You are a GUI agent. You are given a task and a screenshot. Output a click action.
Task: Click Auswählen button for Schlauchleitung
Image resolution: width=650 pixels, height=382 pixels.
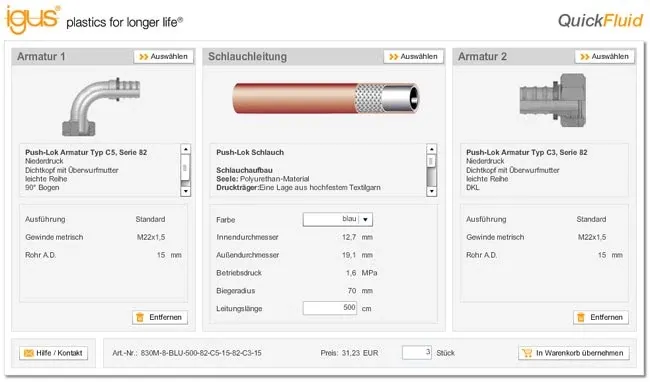click(x=414, y=57)
